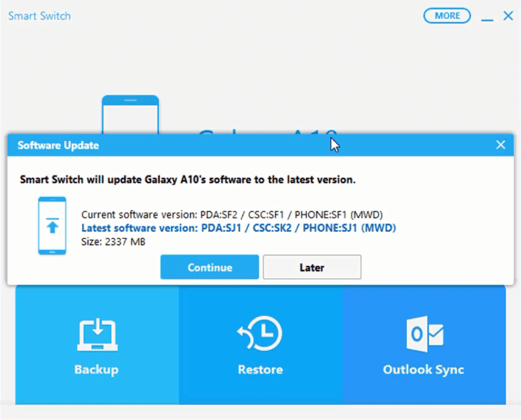The image size is (521, 420).
Task: Click the Galaxy A10 phone illustration
Action: (131, 115)
